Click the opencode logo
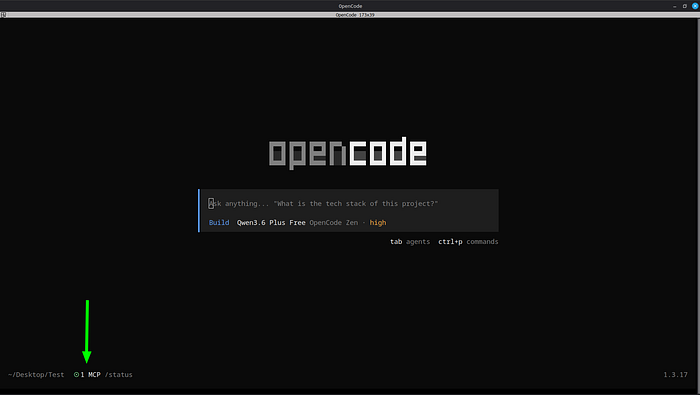 [348, 153]
